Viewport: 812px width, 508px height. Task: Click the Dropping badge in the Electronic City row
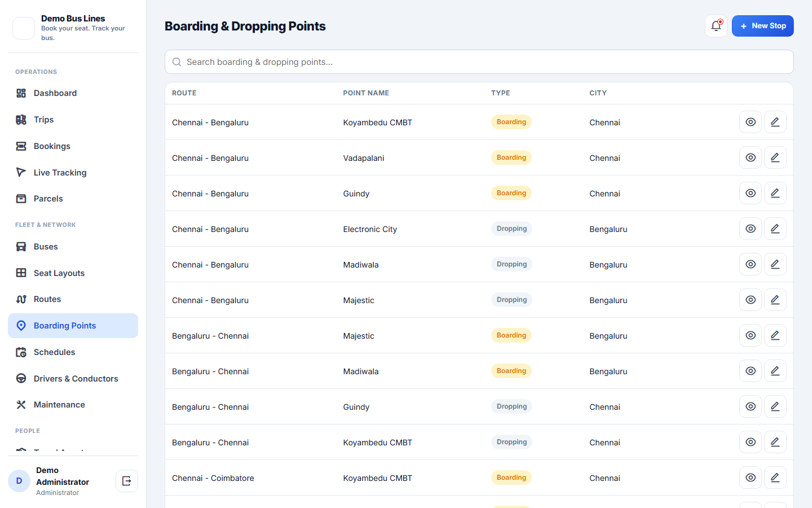click(x=511, y=229)
